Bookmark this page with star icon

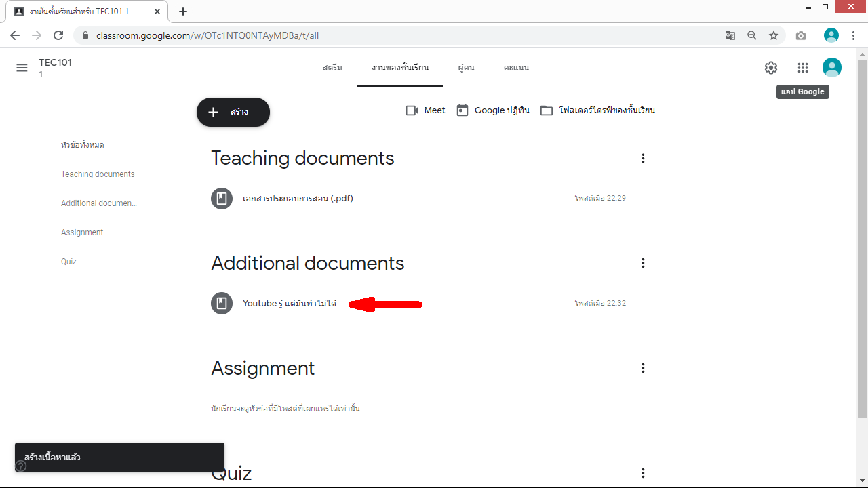773,35
